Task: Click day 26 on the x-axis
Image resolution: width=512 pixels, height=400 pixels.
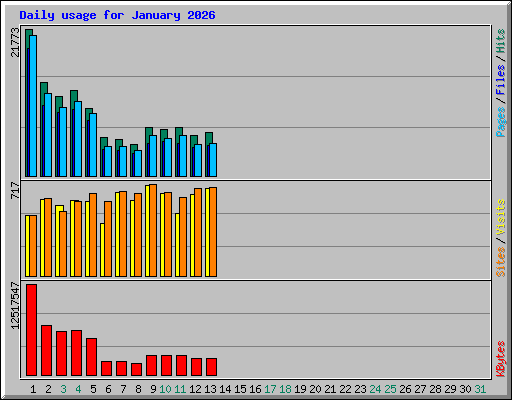Action: [405, 389]
